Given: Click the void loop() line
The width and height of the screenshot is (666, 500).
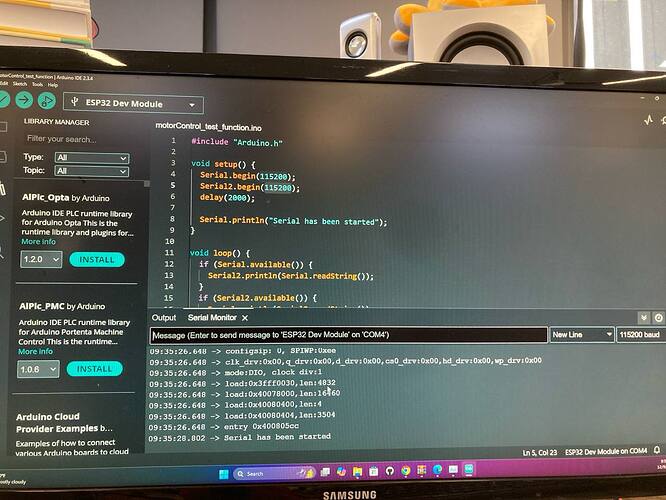Looking at the screenshot, I should click(x=220, y=253).
